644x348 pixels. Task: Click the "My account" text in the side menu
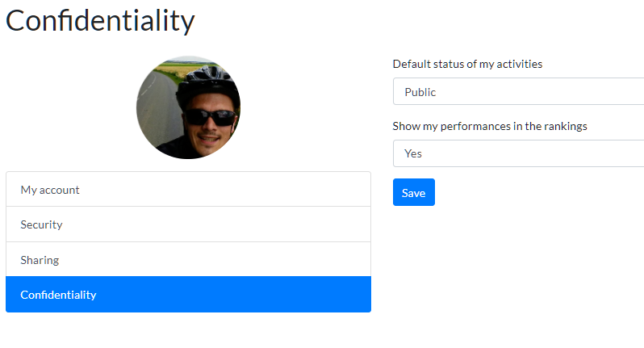[50, 190]
